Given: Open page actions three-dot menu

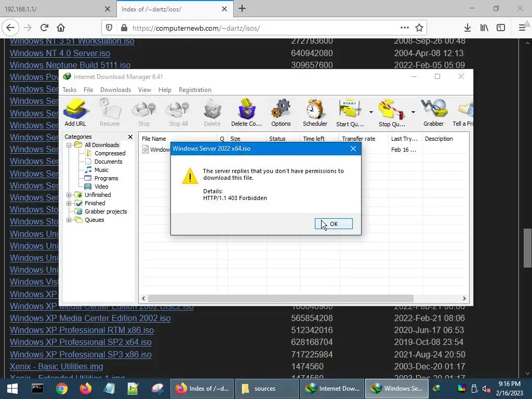Looking at the screenshot, I should pyautogui.click(x=404, y=28).
